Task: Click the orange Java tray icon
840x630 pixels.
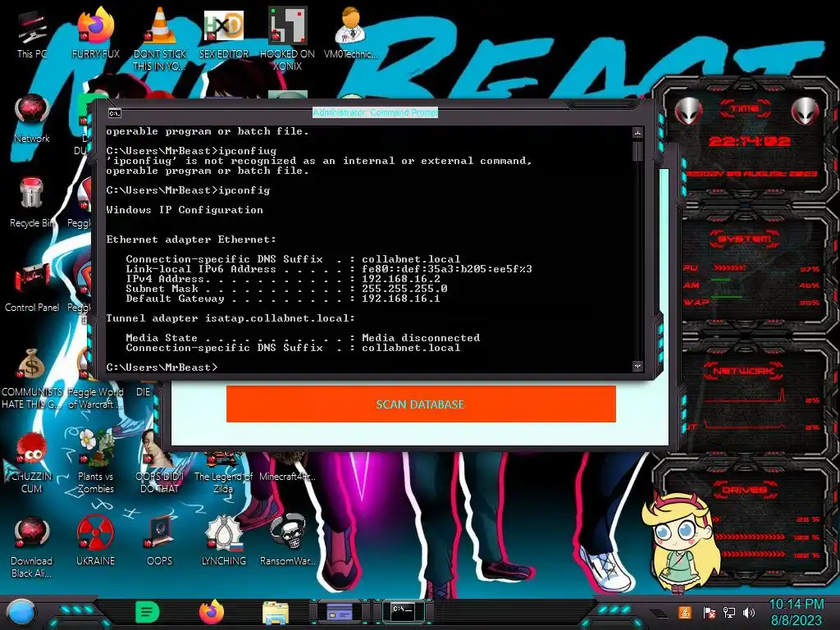Action: pyautogui.click(x=685, y=612)
